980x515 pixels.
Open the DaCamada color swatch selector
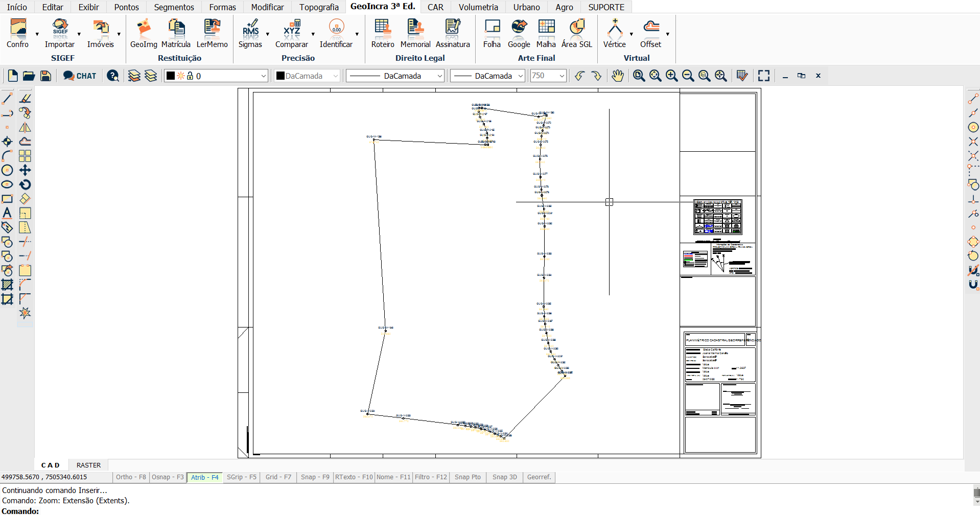307,76
